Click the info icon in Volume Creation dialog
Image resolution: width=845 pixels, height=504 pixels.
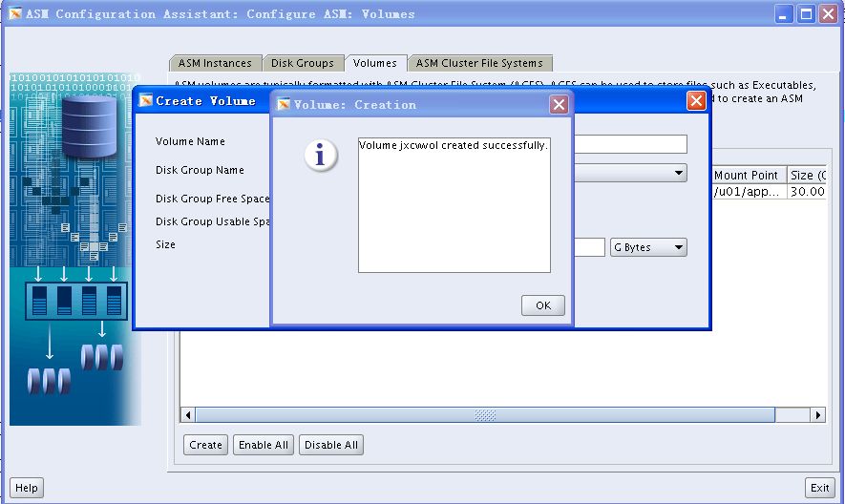pos(320,156)
